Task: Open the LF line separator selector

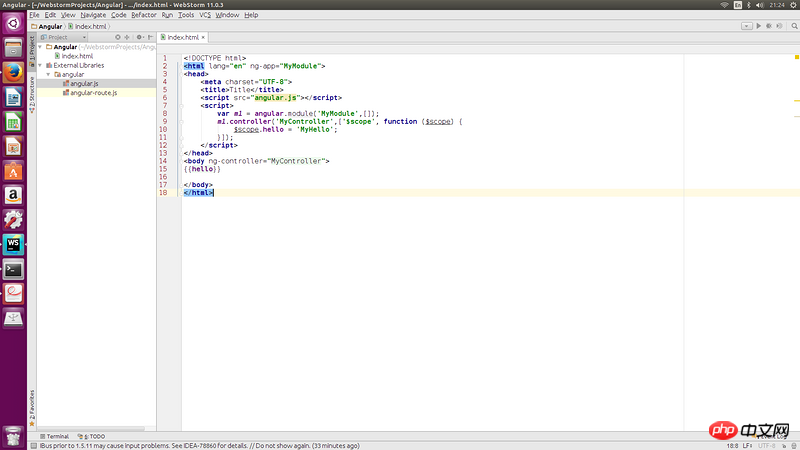Action: point(747,446)
